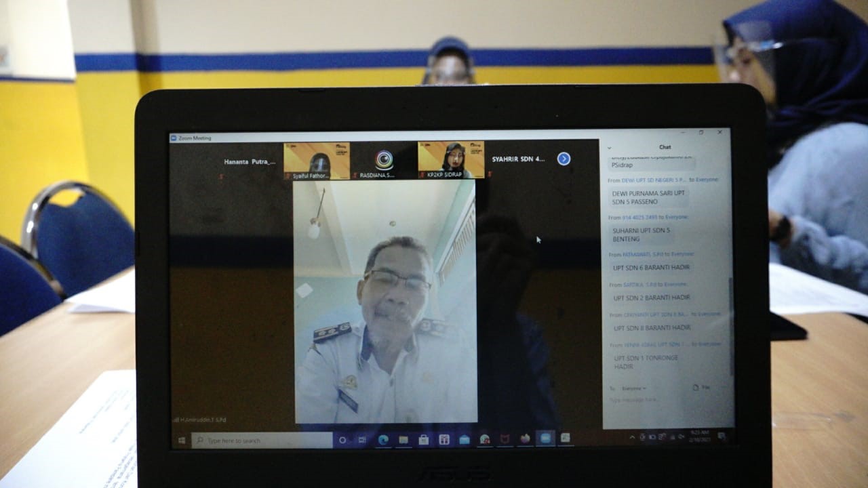Viewport: 868px width, 488px height.
Task: Open Task View from the taskbar
Action: [x=362, y=440]
